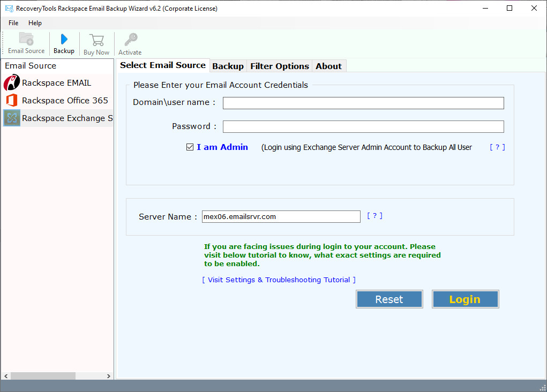Click the Activate key icon
Viewport: 547px width, 392px height.
click(131, 40)
